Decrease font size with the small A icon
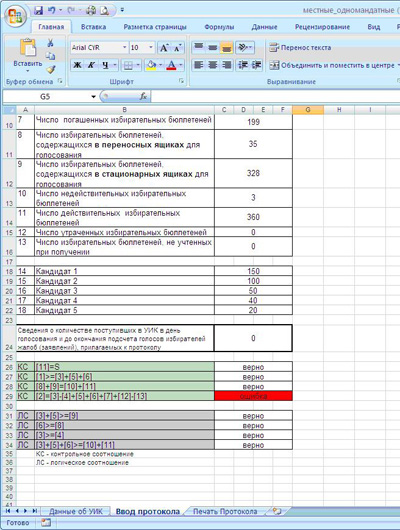400x530 pixels. click(177, 48)
